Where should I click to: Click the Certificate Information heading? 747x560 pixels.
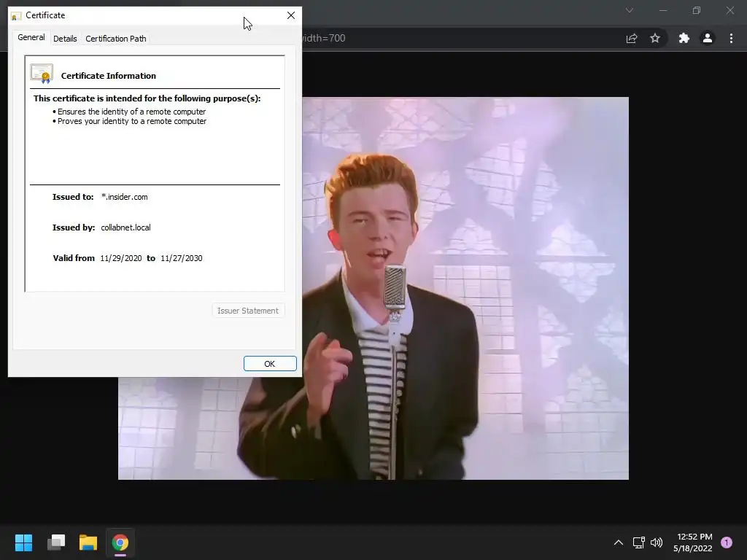click(x=109, y=76)
